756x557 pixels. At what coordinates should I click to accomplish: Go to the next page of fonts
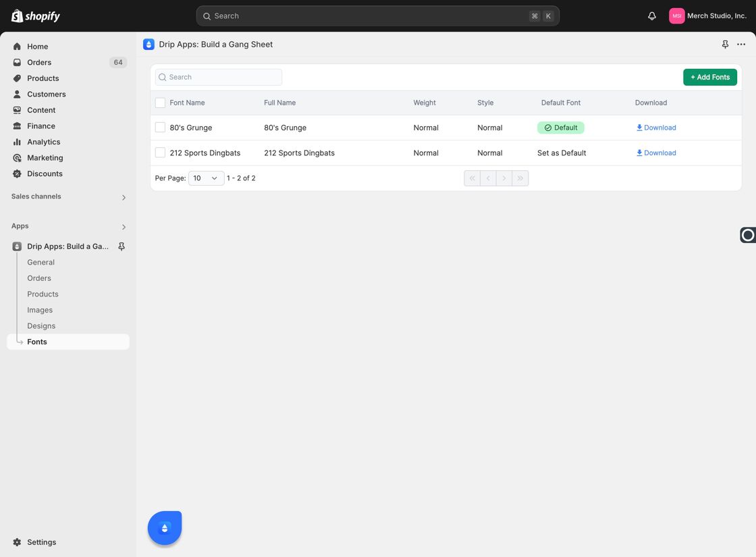point(504,178)
